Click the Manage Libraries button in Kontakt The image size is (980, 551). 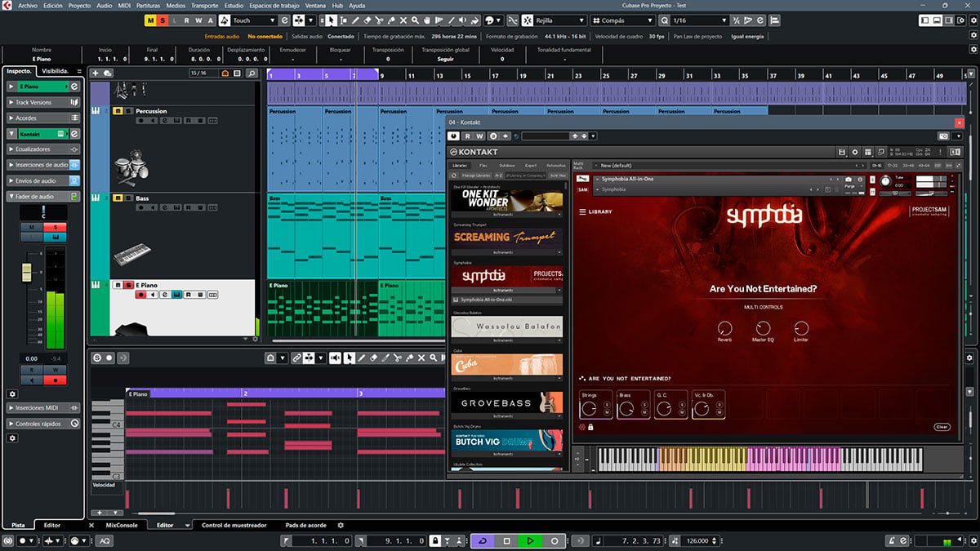(x=477, y=175)
